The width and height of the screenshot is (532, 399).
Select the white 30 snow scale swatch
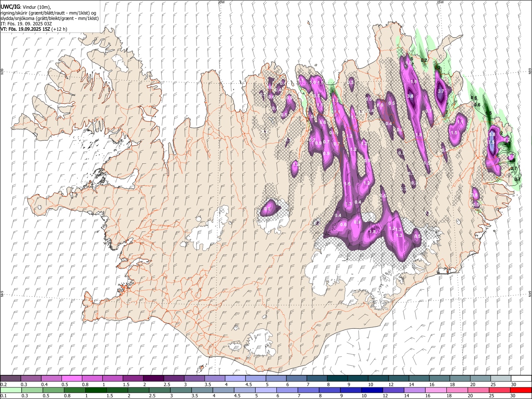pyautogui.click(x=521, y=379)
